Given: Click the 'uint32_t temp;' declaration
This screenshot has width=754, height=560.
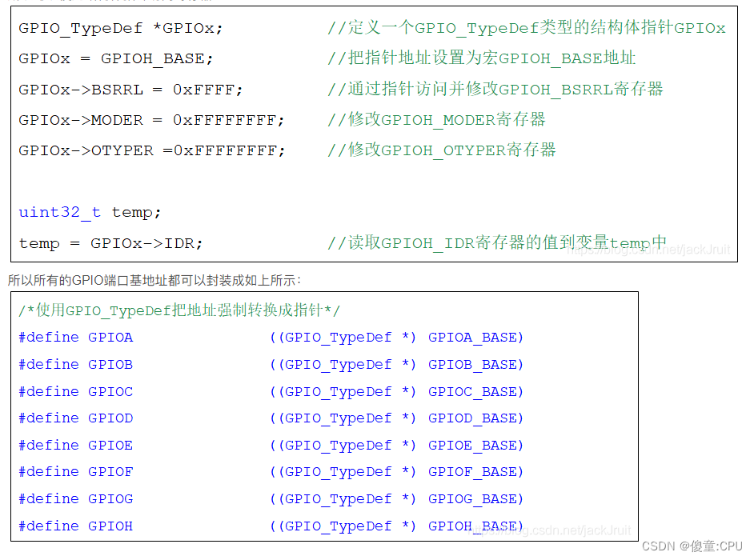Looking at the screenshot, I should pyautogui.click(x=90, y=213).
